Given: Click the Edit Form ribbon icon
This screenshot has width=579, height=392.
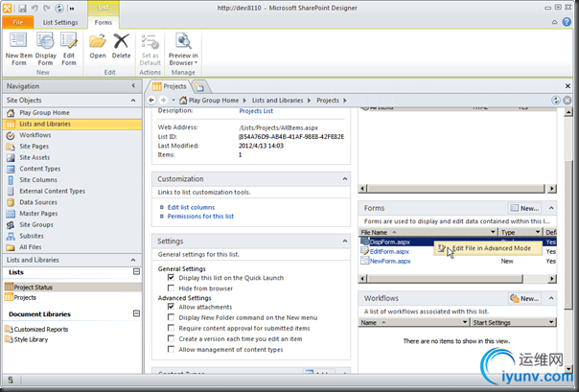Looking at the screenshot, I should tap(69, 40).
